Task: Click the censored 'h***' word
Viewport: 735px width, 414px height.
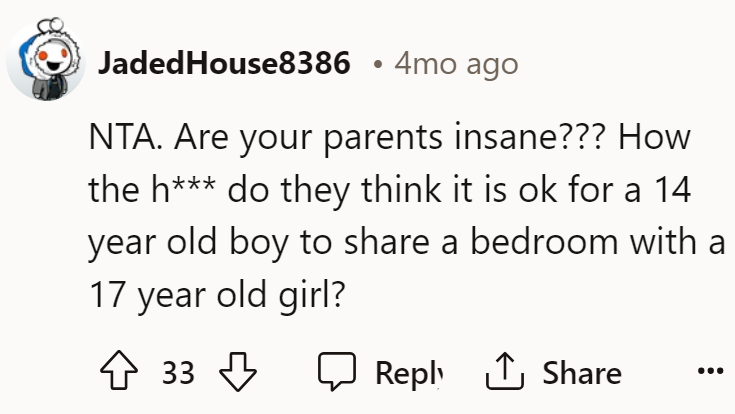Action: (x=183, y=190)
